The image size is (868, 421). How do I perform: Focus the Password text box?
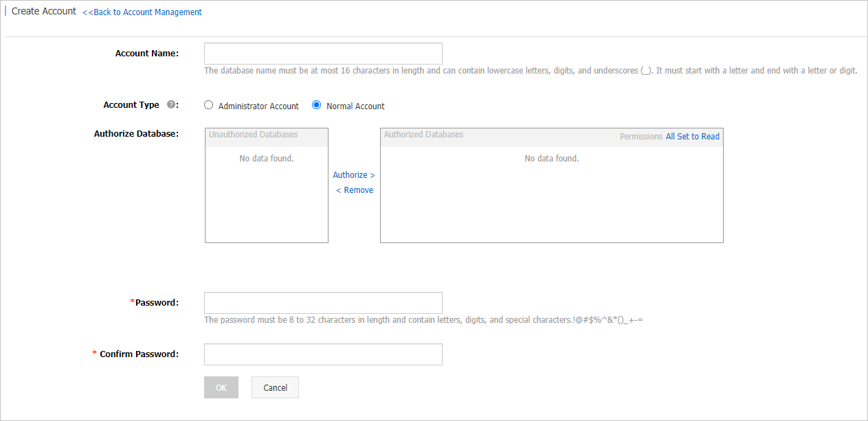click(323, 303)
